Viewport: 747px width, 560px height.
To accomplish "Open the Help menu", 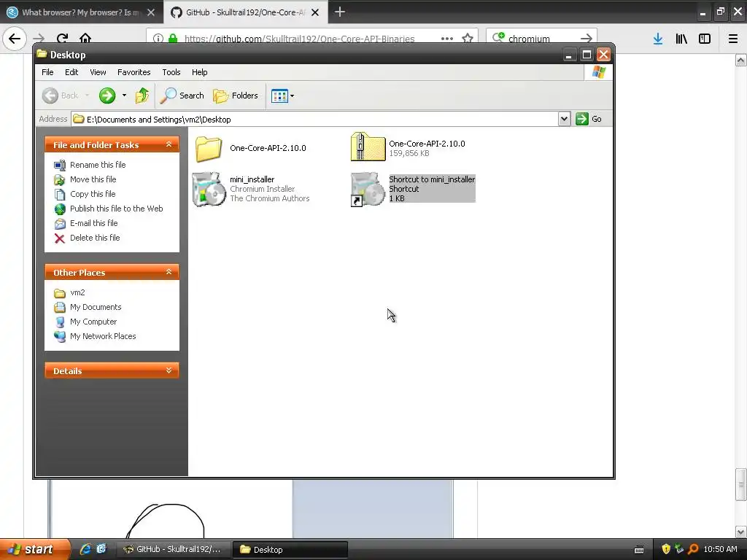I will pos(200,72).
